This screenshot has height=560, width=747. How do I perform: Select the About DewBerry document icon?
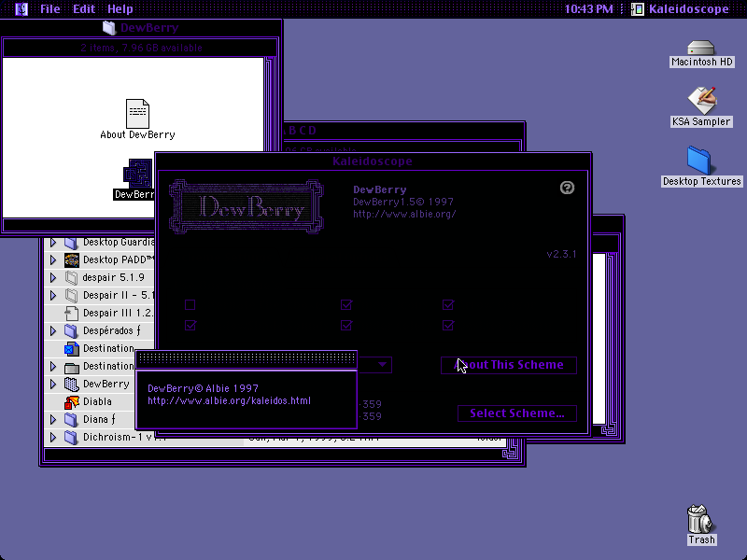pos(137,113)
